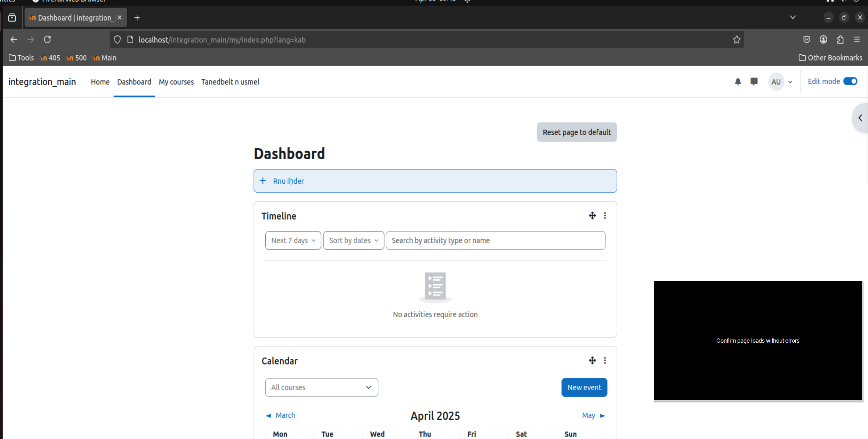Open Firefox View icon
Image resolution: width=868 pixels, height=439 pixels.
(x=12, y=18)
